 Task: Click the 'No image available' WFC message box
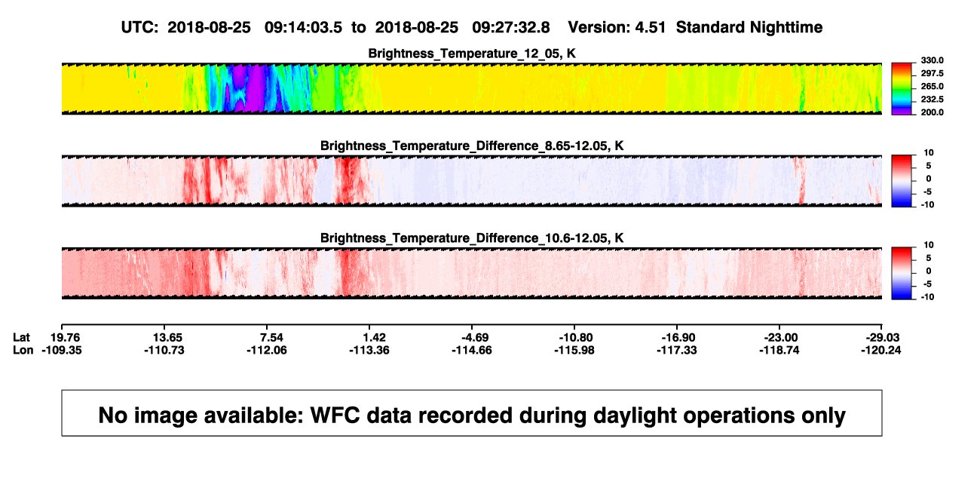point(472,413)
